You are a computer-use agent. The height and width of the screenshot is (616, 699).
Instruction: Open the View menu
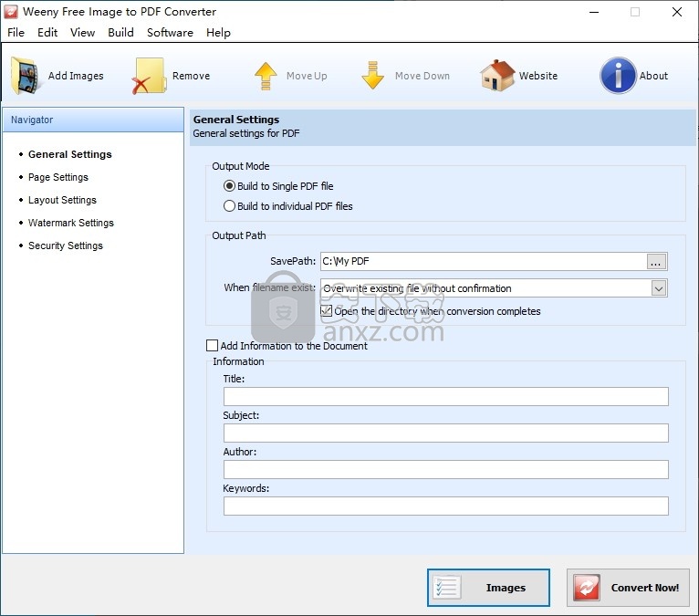pos(82,33)
